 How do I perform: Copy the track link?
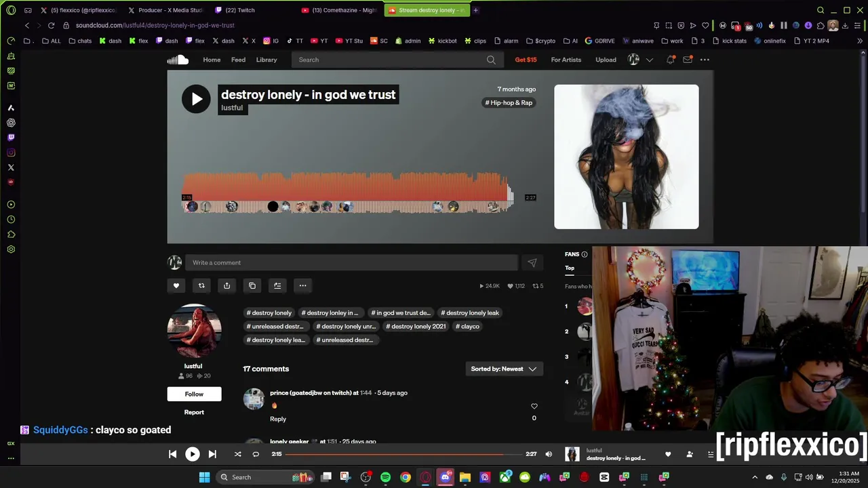coord(252,285)
